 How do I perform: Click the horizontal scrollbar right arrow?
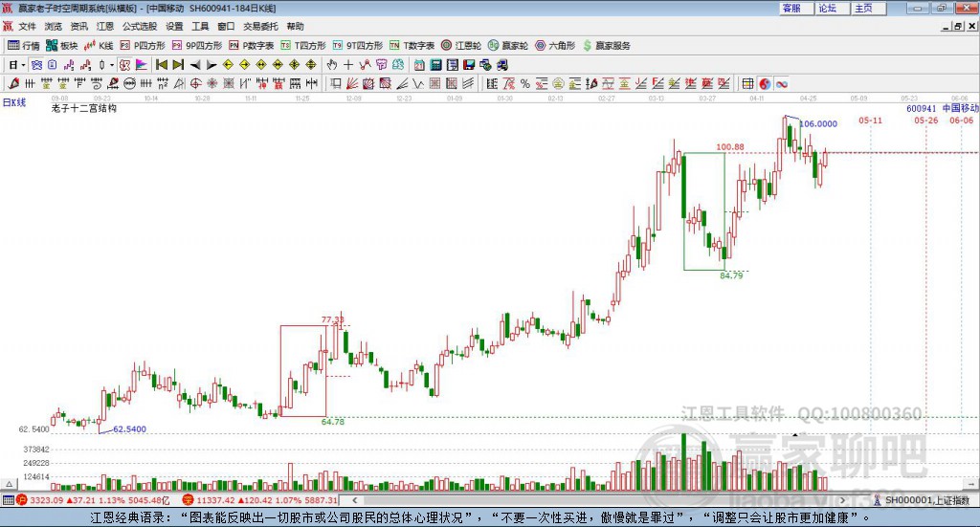842,500
